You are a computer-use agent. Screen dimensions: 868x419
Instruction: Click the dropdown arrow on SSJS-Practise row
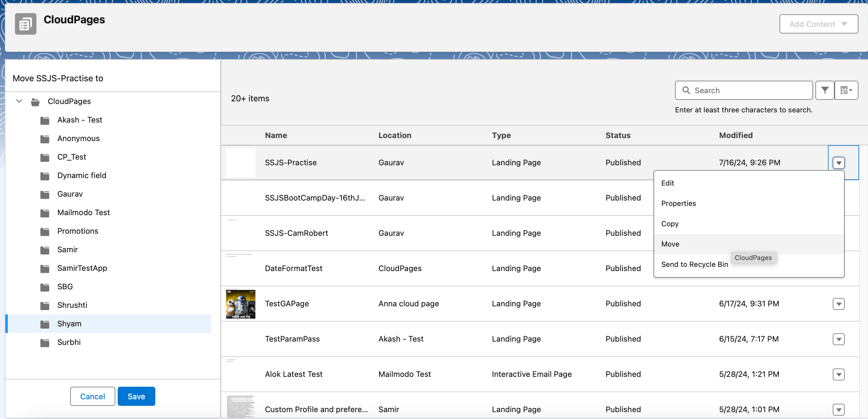(839, 162)
